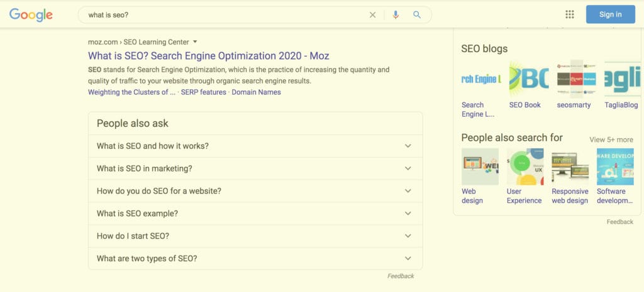Click the 'People also ask' heading
The width and height of the screenshot is (644, 292).
pos(133,124)
